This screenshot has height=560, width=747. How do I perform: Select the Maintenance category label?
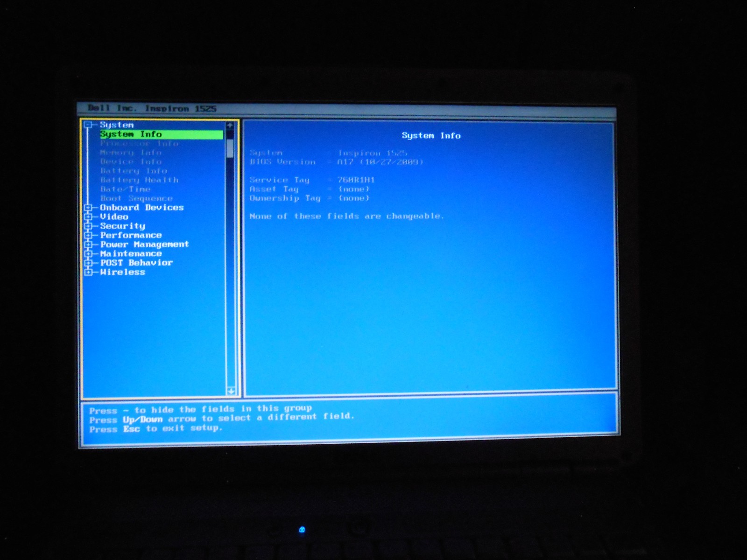pyautogui.click(x=131, y=254)
